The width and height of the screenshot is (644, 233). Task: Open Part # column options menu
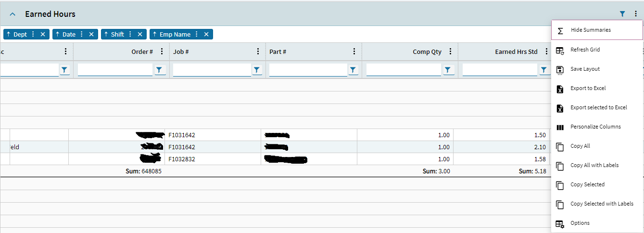tap(354, 52)
